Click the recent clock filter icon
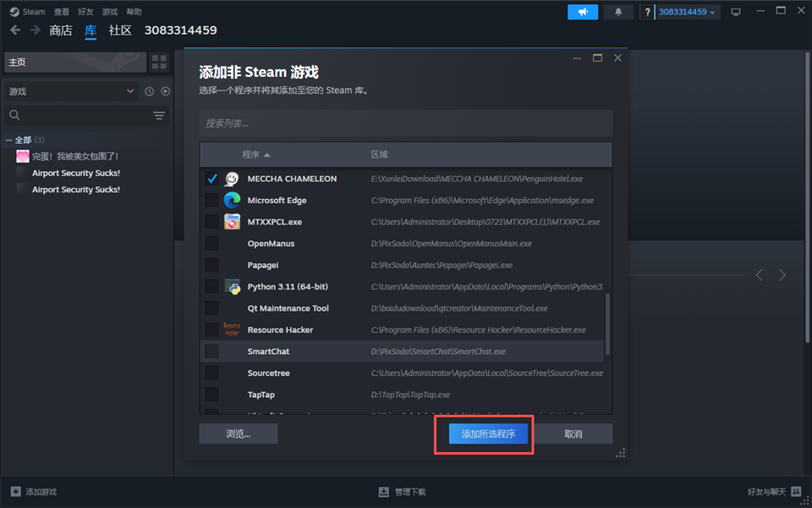The image size is (812, 508). [x=149, y=91]
